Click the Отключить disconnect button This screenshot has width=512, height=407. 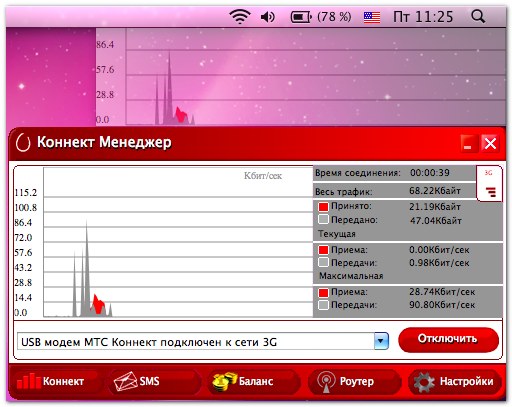click(x=448, y=339)
